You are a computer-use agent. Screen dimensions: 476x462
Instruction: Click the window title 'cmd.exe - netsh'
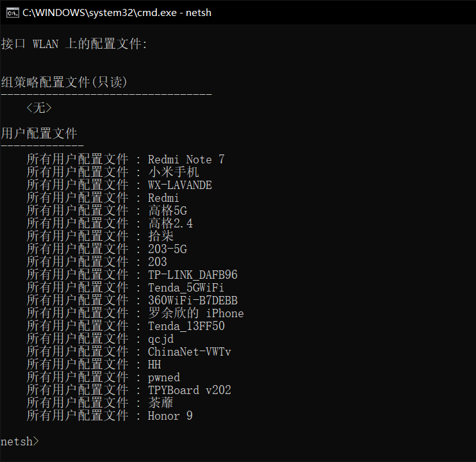point(117,13)
